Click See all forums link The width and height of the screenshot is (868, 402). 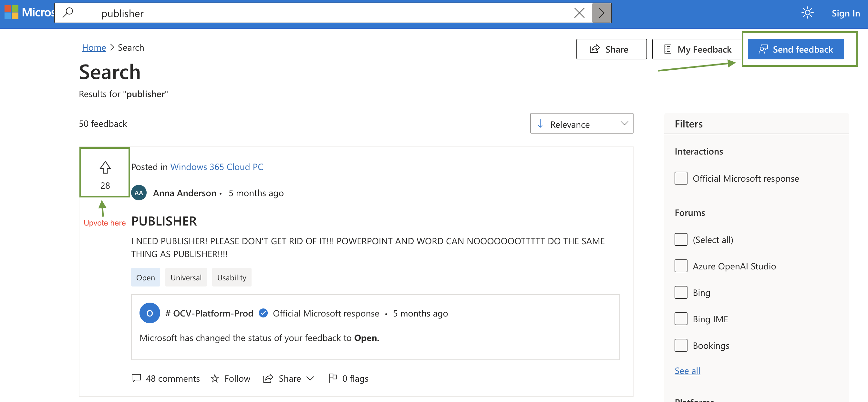tap(687, 371)
